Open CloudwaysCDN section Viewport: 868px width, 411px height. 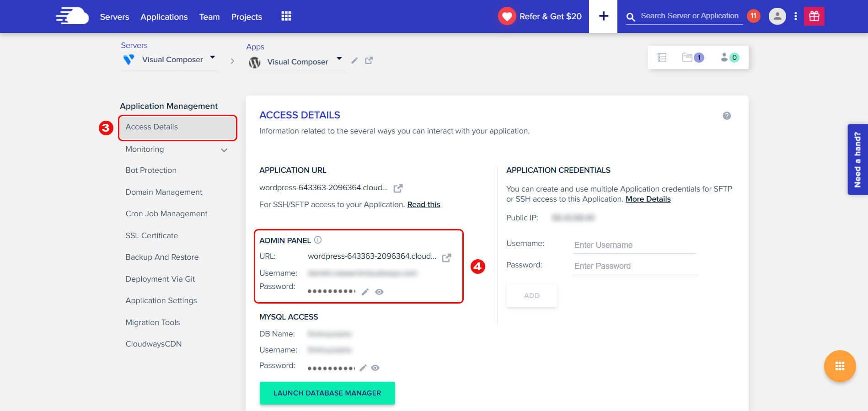153,344
